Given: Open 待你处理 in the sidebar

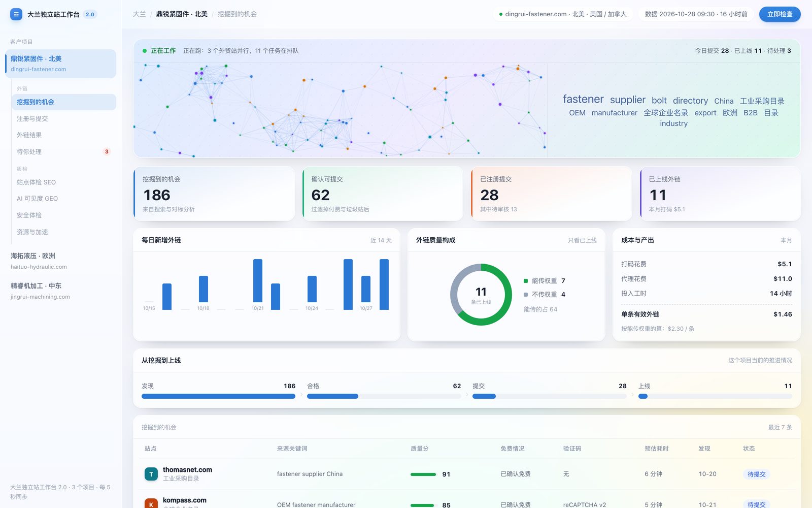Looking at the screenshot, I should coord(63,152).
